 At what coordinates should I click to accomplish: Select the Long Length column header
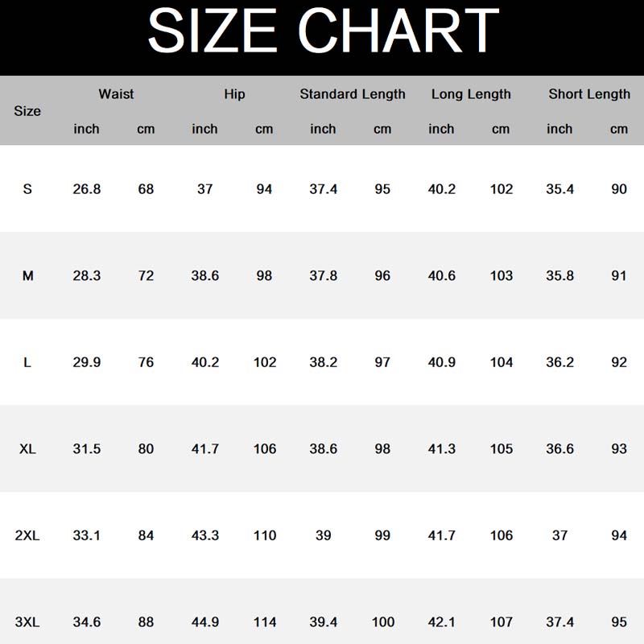(471, 94)
